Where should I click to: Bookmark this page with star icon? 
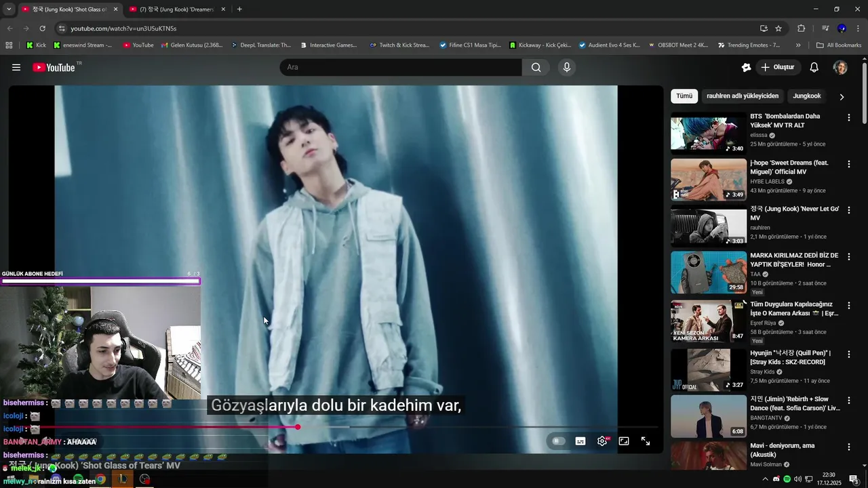(778, 28)
